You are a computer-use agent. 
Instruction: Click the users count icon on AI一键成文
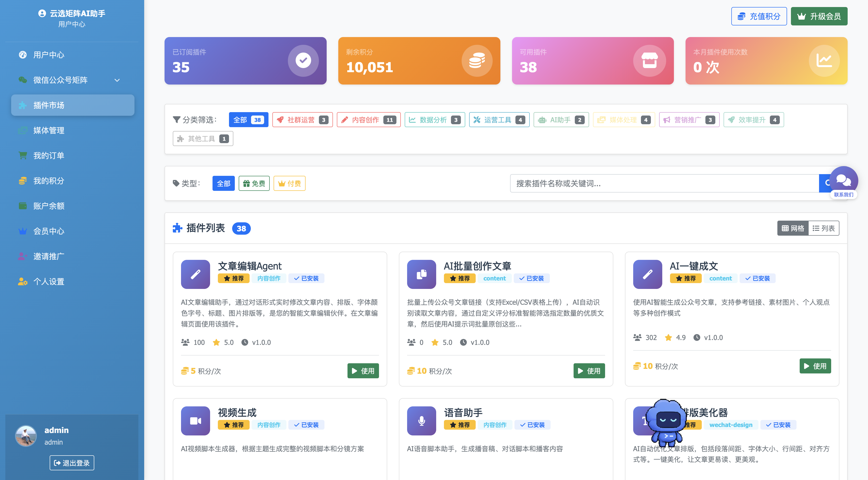pyautogui.click(x=637, y=337)
